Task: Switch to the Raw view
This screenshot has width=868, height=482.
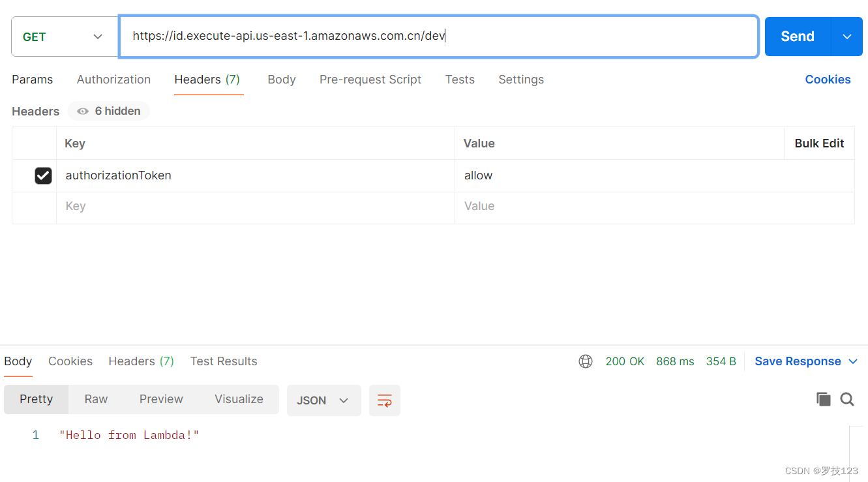Action: click(x=96, y=399)
